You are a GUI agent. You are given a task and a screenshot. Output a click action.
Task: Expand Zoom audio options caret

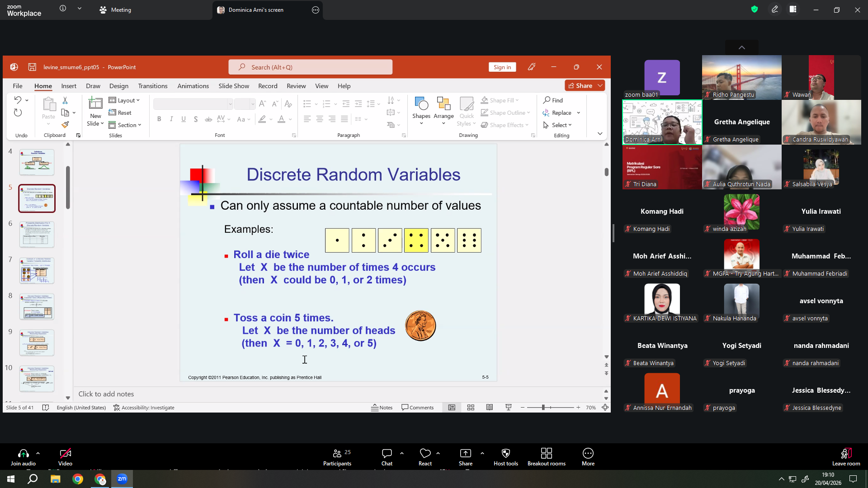point(38,453)
